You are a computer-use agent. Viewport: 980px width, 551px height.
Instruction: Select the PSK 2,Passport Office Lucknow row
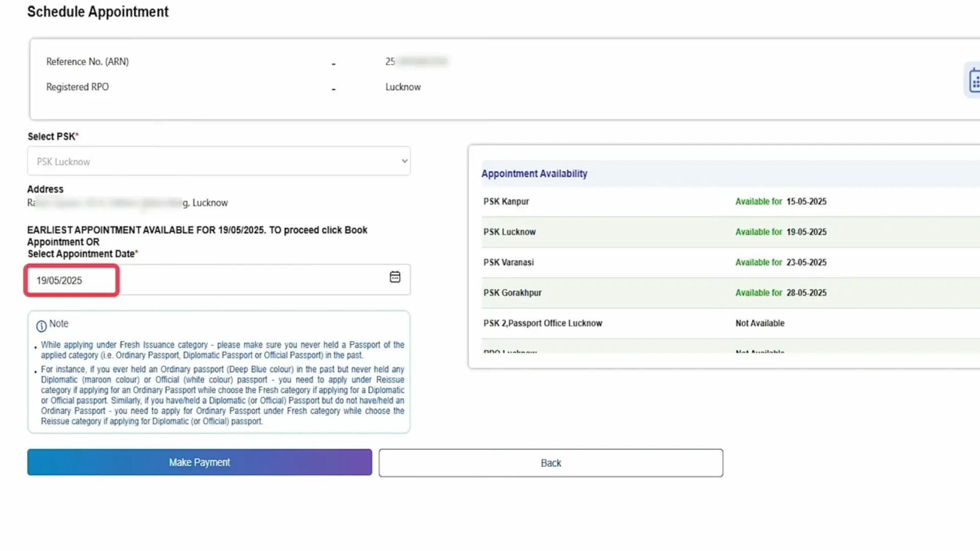(x=730, y=323)
